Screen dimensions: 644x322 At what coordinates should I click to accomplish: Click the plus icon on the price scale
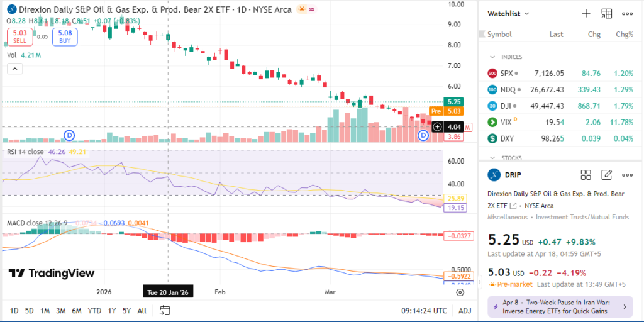437,127
